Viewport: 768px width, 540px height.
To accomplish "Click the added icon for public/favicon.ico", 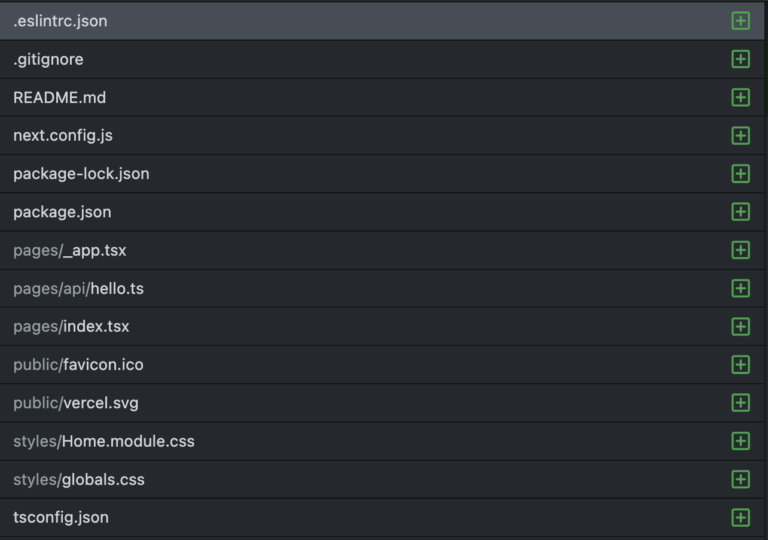I will [740, 365].
